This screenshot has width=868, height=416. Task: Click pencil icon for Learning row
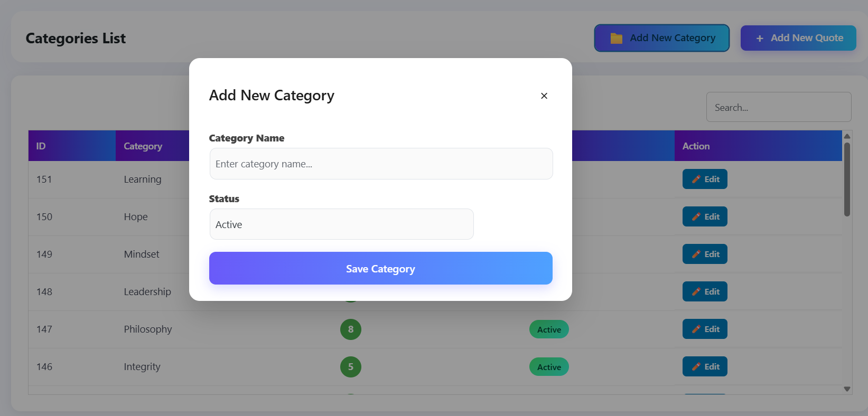click(x=696, y=179)
